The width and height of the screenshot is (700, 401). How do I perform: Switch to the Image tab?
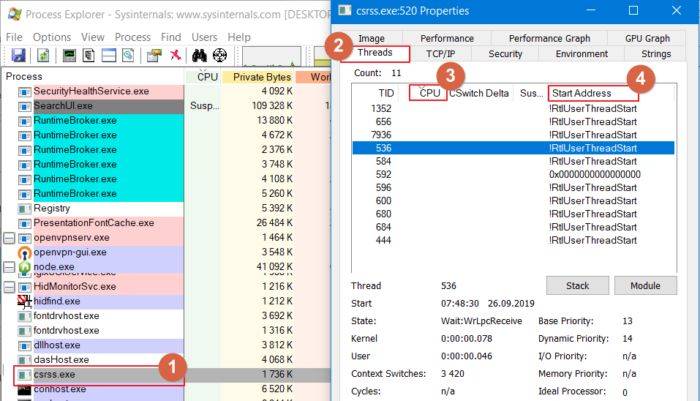point(371,38)
